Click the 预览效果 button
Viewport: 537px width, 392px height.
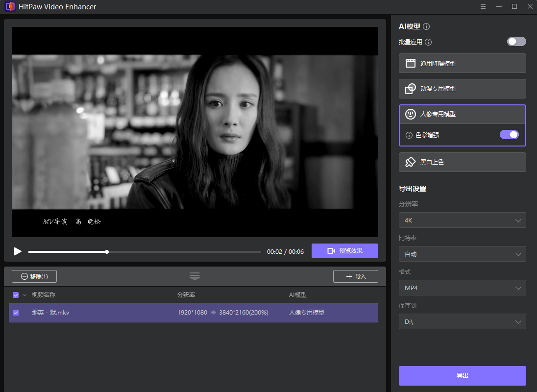pos(345,251)
